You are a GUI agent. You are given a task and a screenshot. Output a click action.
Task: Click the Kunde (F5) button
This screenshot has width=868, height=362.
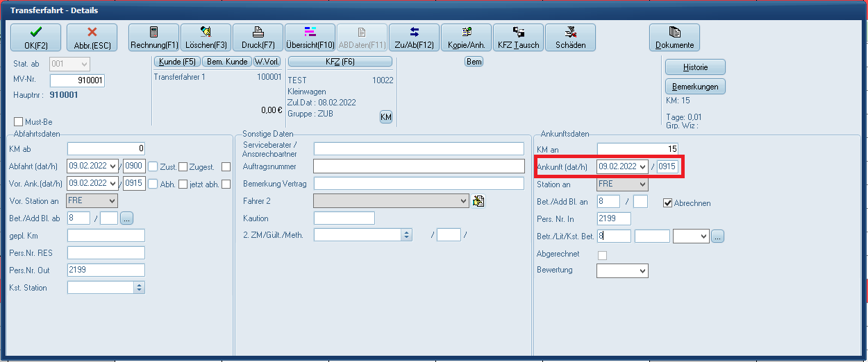176,62
